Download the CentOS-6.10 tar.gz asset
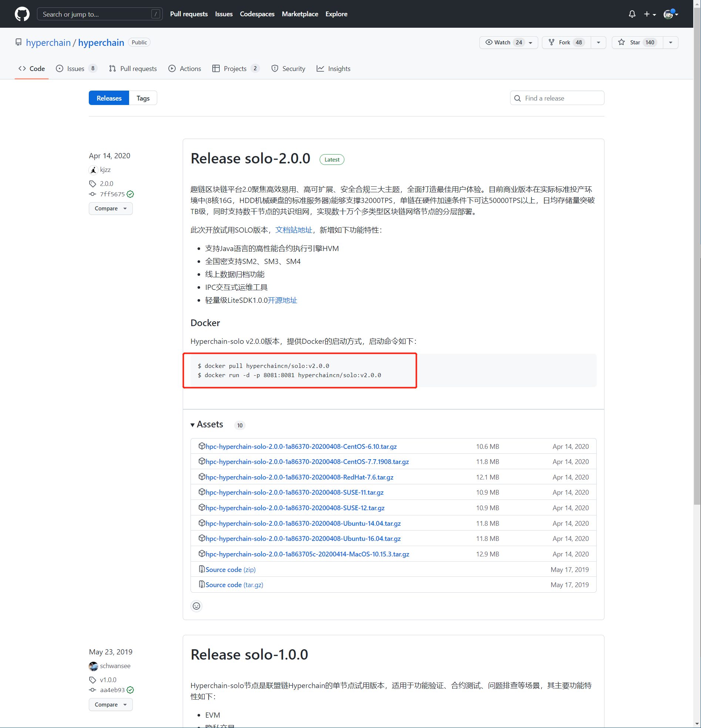This screenshot has height=728, width=701. coord(301,447)
